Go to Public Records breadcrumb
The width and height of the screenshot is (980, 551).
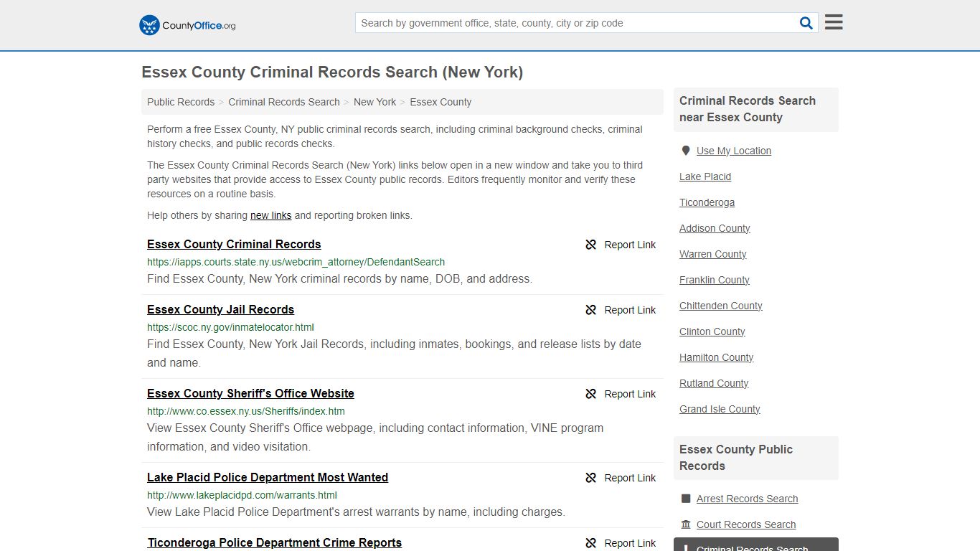(x=181, y=102)
